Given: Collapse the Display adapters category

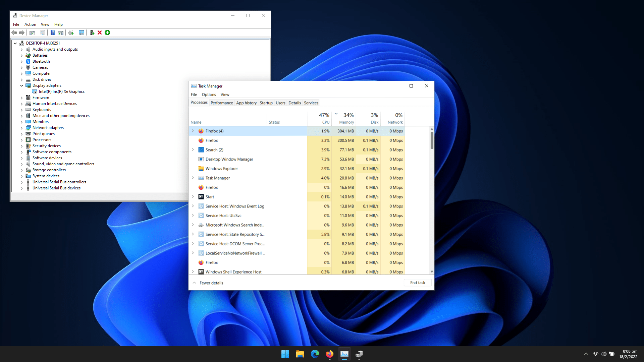Looking at the screenshot, I should [21, 85].
